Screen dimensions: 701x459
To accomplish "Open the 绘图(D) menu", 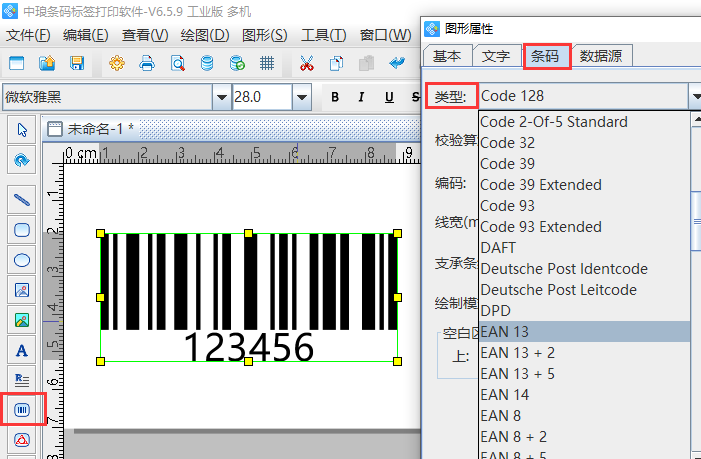I will click(x=205, y=35).
